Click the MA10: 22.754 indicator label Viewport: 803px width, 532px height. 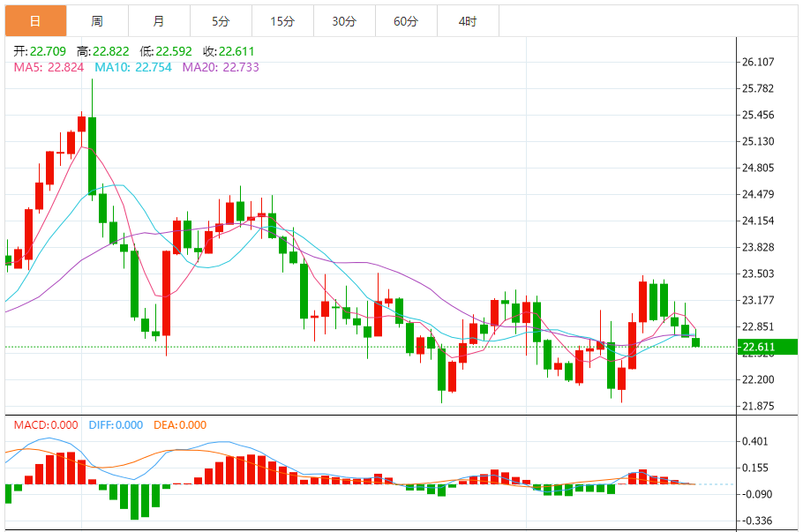(x=133, y=68)
